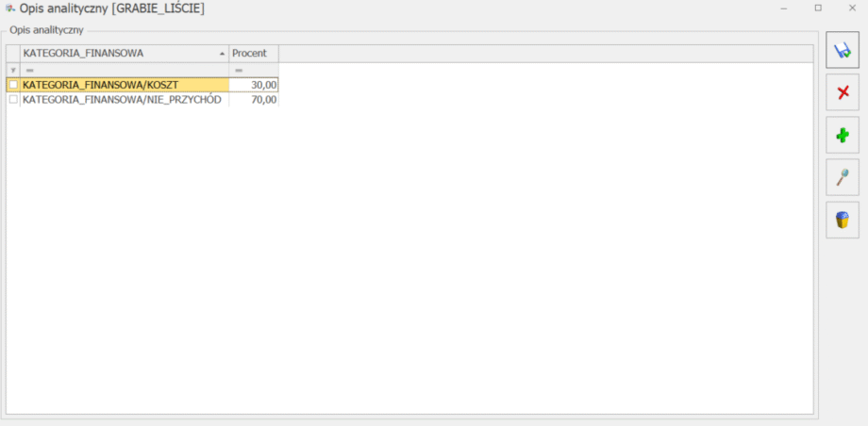The height and width of the screenshot is (426, 868).
Task: Click the filter funnel icon in filter row
Action: tap(13, 71)
